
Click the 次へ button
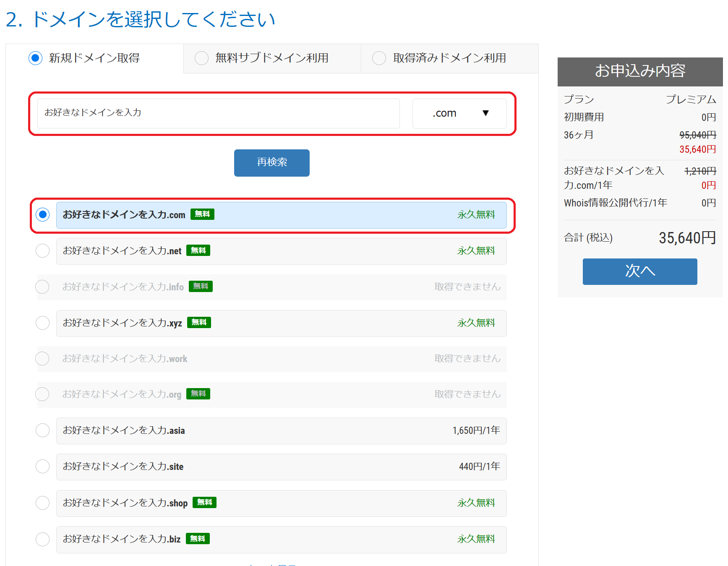pyautogui.click(x=639, y=271)
